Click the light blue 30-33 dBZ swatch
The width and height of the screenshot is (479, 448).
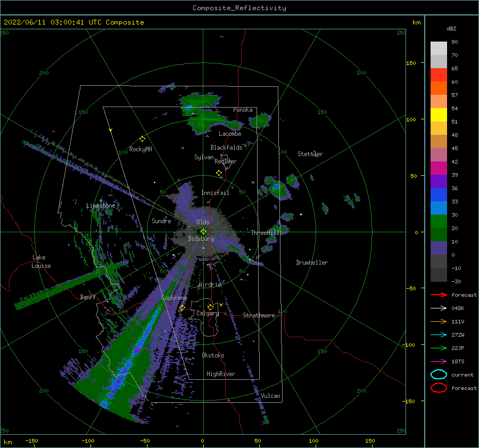point(439,208)
